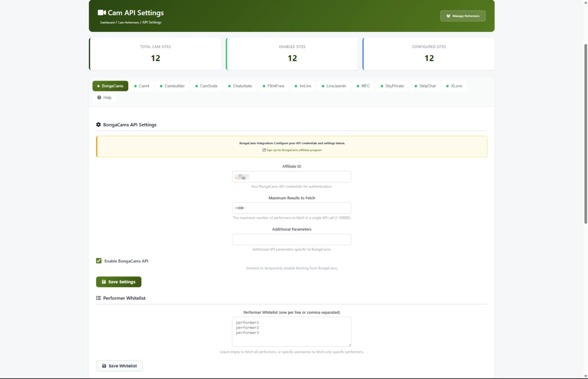
Task: Focus the Affiliate ID input field
Action: (291, 177)
